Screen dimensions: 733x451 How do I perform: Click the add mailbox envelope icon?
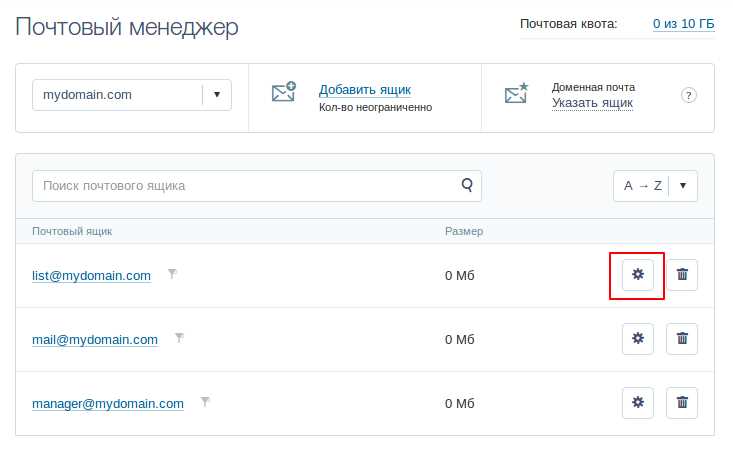284,92
